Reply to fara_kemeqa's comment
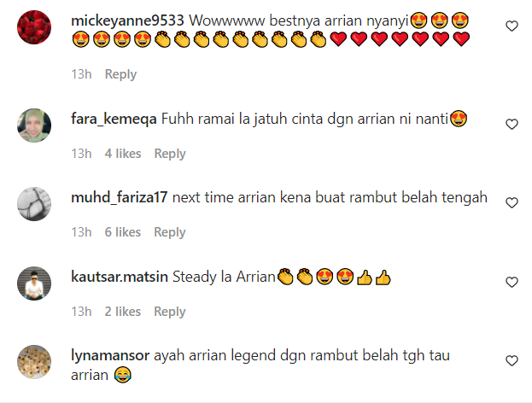This screenshot has height=403, width=532. click(x=170, y=154)
